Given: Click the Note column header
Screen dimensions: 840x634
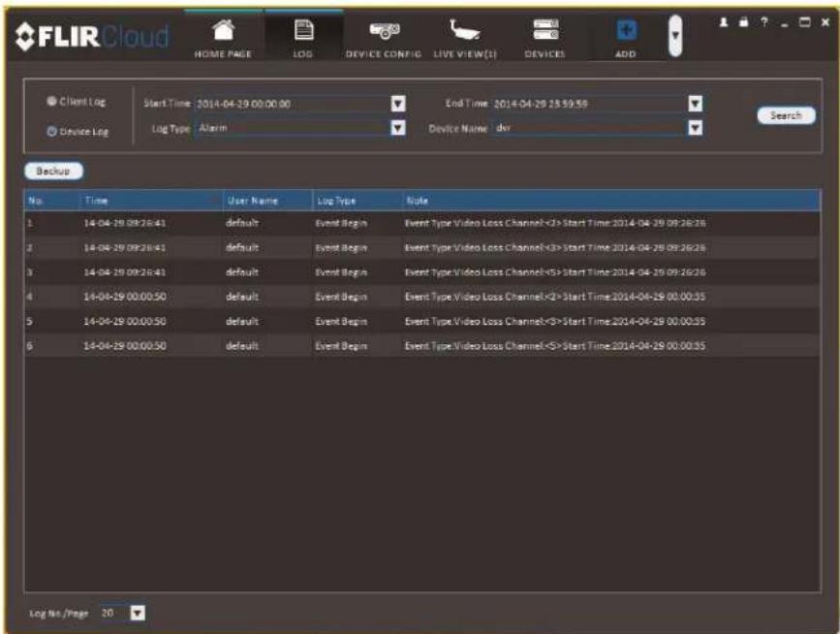Looking at the screenshot, I should click(610, 201).
